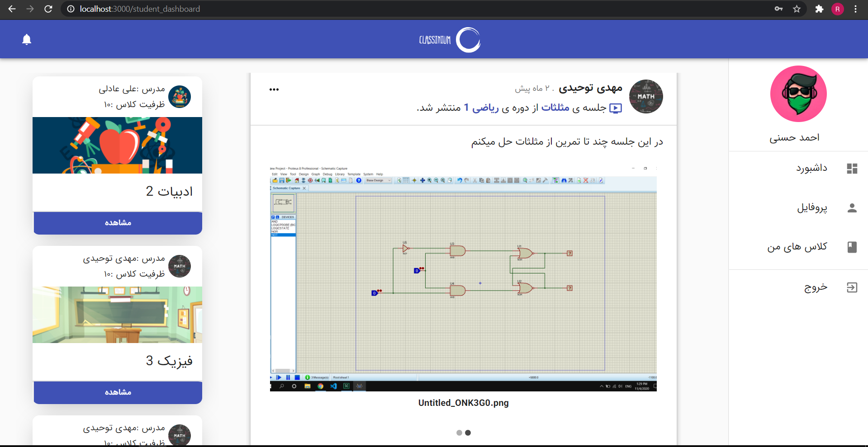
Task: Go forward in browser
Action: click(30, 9)
